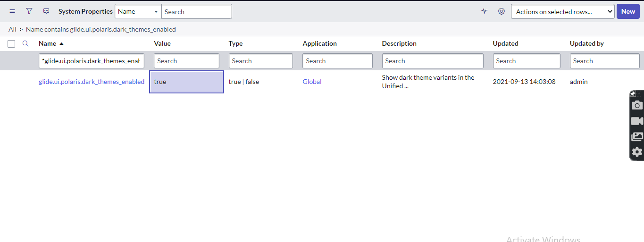The height and width of the screenshot is (242, 644).
Task: Show the filter funnel icon
Action: click(29, 11)
